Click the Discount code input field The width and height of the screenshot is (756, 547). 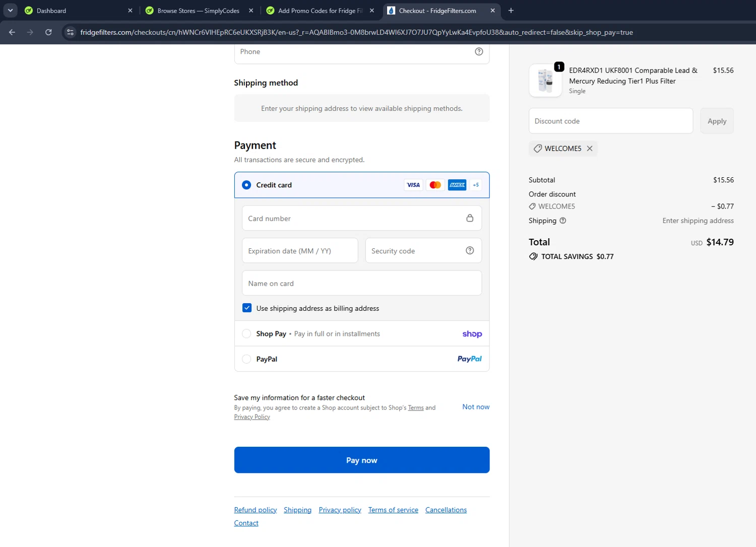point(611,121)
